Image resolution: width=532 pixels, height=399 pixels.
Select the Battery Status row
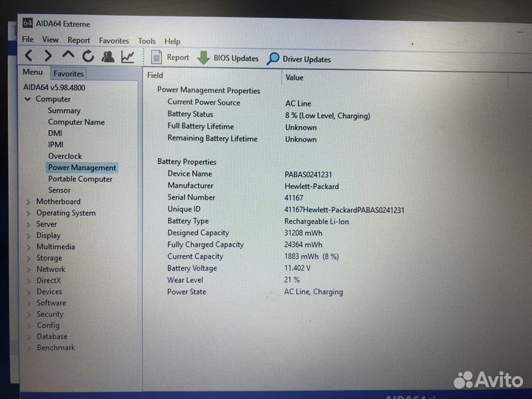pos(268,115)
